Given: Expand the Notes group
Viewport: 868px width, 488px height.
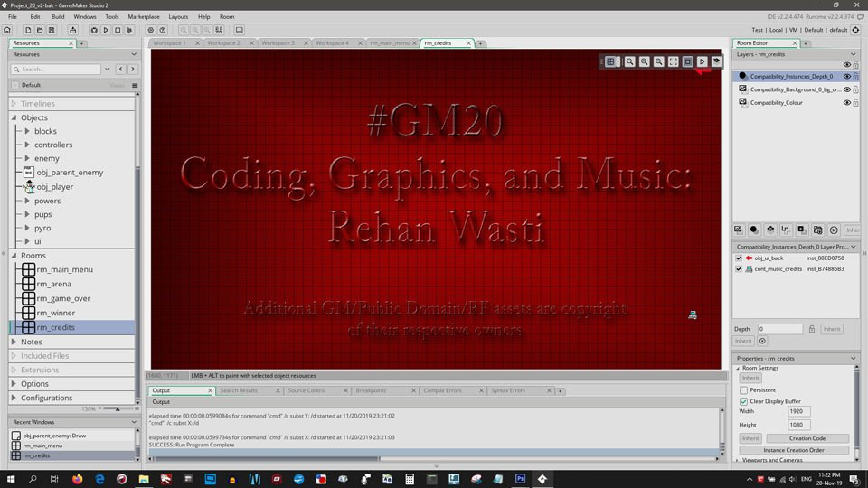Looking at the screenshot, I should point(14,342).
